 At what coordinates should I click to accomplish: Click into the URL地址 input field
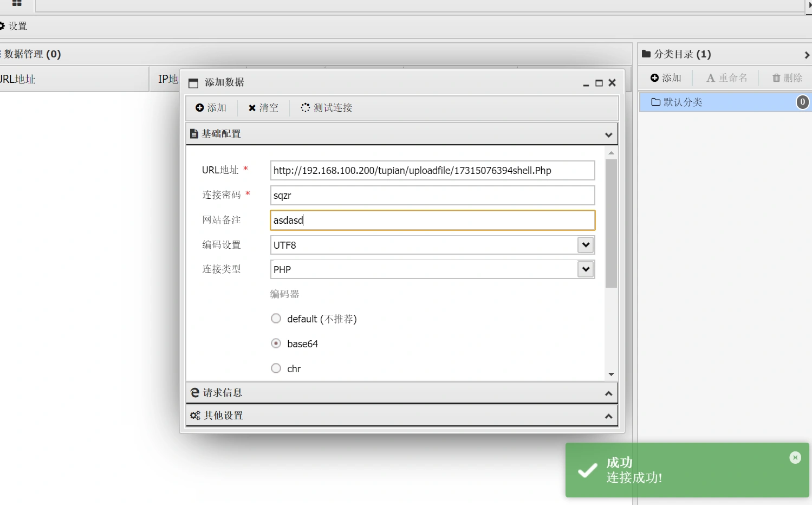(x=432, y=171)
